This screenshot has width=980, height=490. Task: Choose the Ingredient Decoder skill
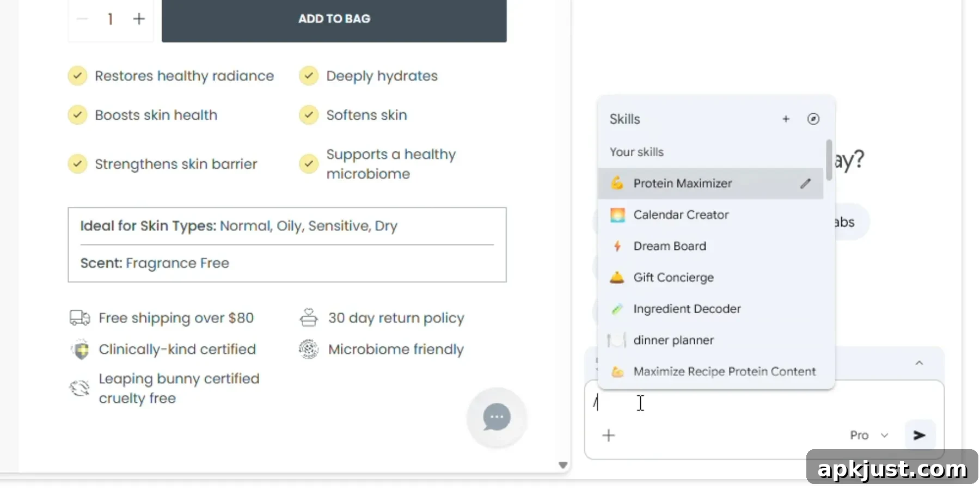click(x=710, y=309)
